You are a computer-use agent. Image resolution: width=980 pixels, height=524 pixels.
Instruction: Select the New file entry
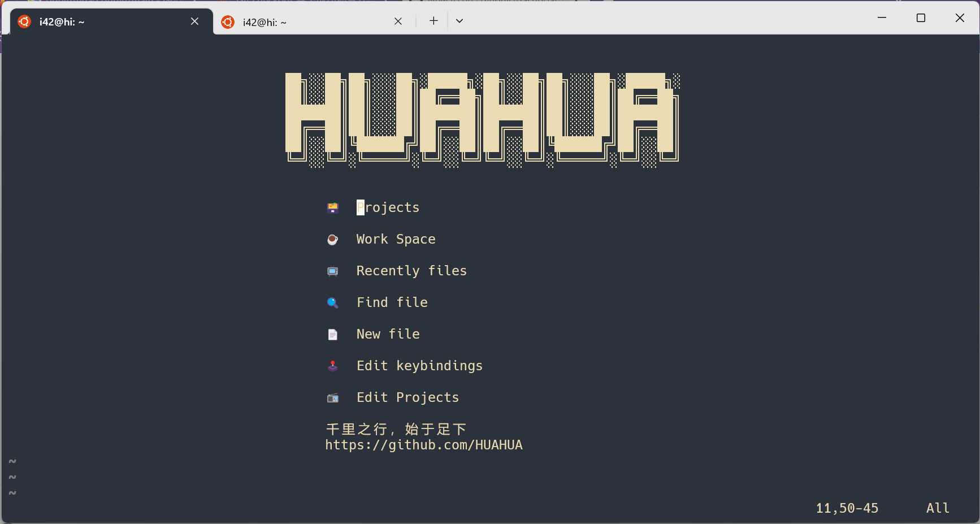pos(388,334)
